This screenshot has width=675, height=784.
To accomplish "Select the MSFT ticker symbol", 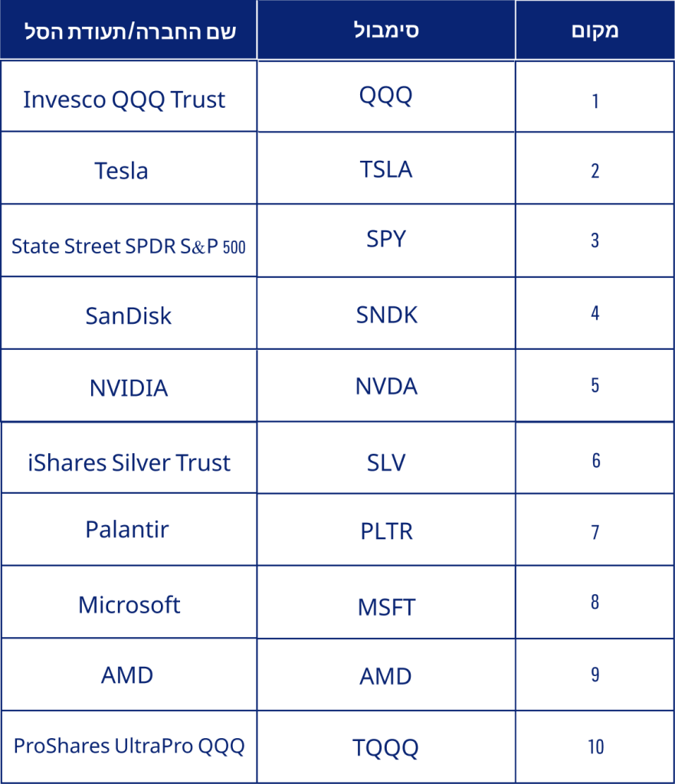I will point(386,607).
